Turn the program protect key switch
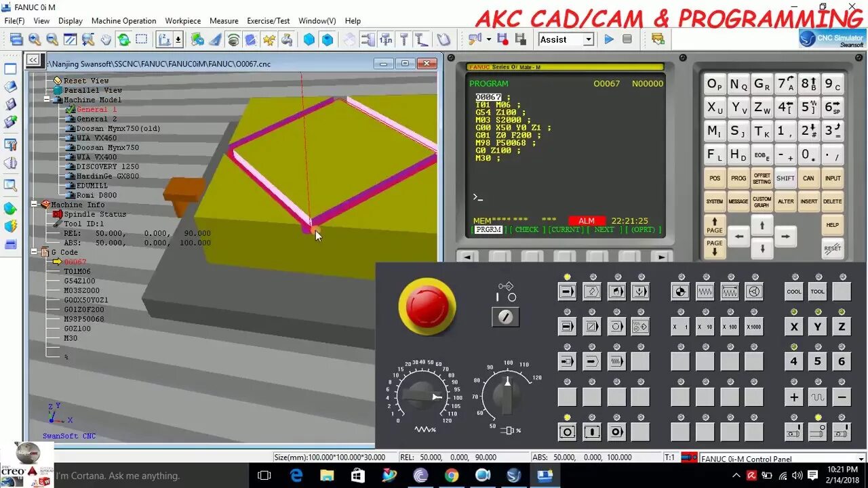 [505, 317]
